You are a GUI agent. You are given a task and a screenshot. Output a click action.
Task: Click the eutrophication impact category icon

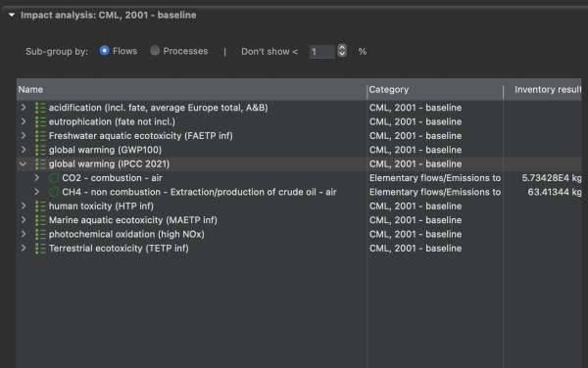point(40,121)
